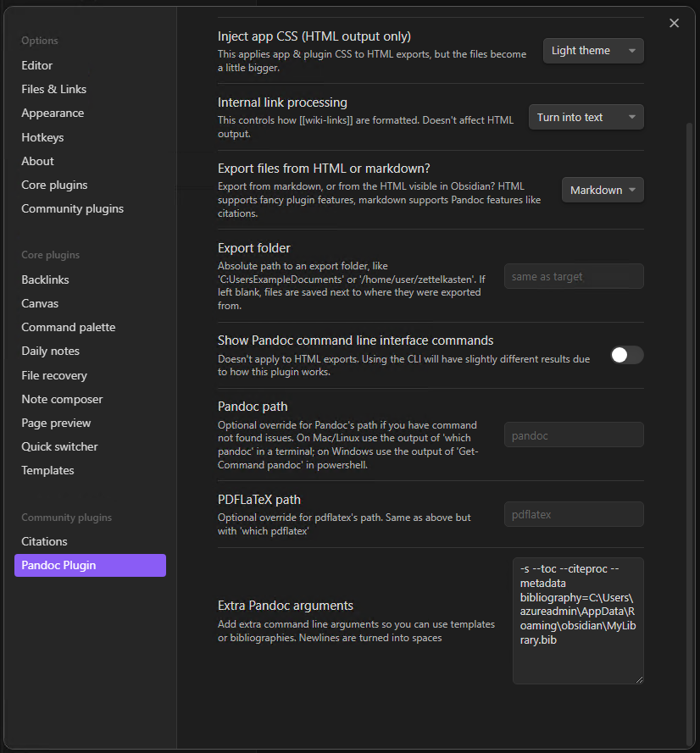This screenshot has width=700, height=753.
Task: Click the PDFLaTeX path heading
Action: pyautogui.click(x=259, y=500)
